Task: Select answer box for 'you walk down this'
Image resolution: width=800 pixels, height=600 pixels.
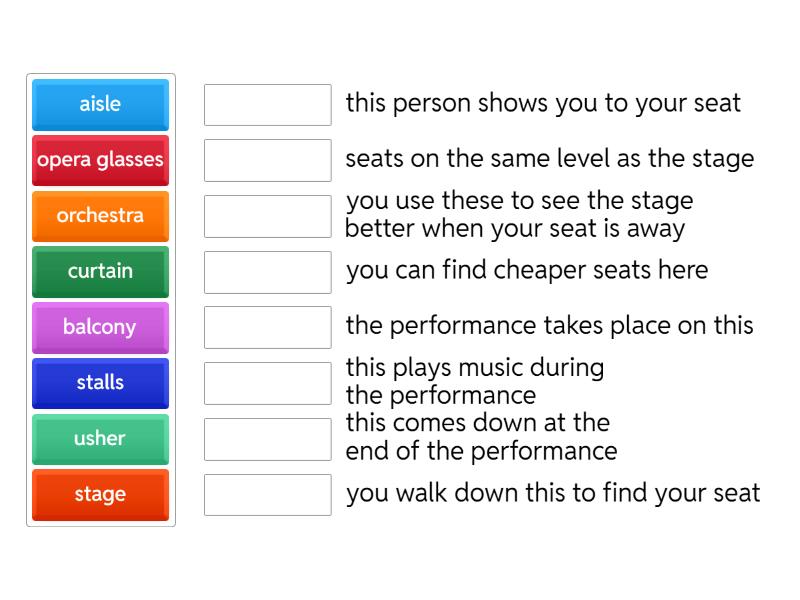Action: (267, 495)
